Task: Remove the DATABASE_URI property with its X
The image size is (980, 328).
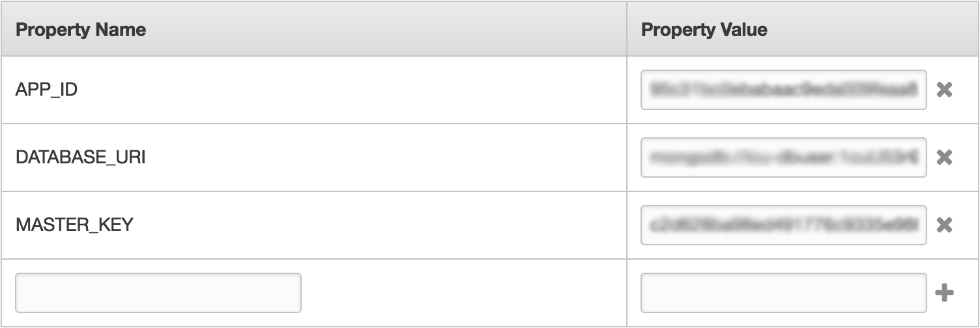Action: point(944,157)
